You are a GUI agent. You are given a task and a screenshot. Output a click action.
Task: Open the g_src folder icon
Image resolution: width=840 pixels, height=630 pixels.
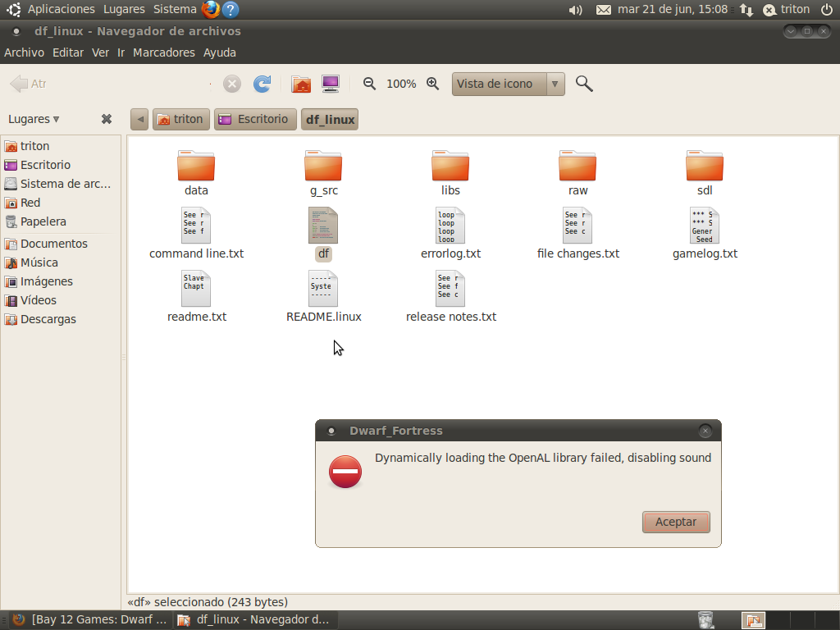(323, 166)
